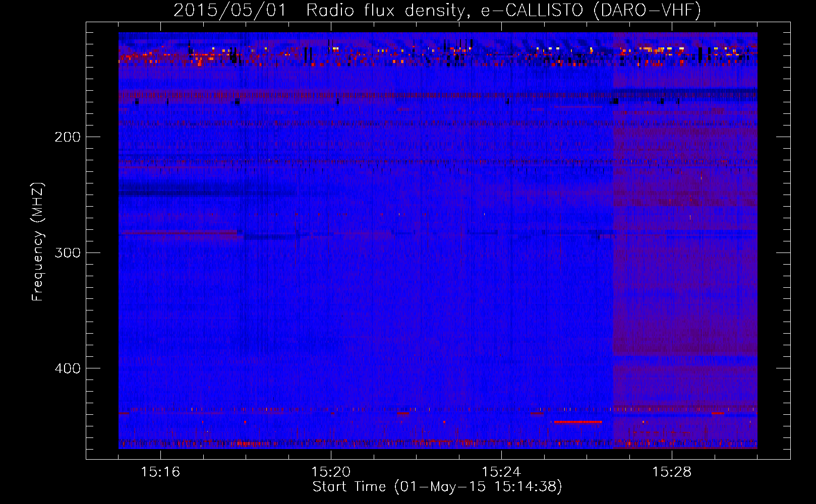Click the 15:16 time tick label
Viewport: 816px width, 504px height.
pyautogui.click(x=160, y=472)
